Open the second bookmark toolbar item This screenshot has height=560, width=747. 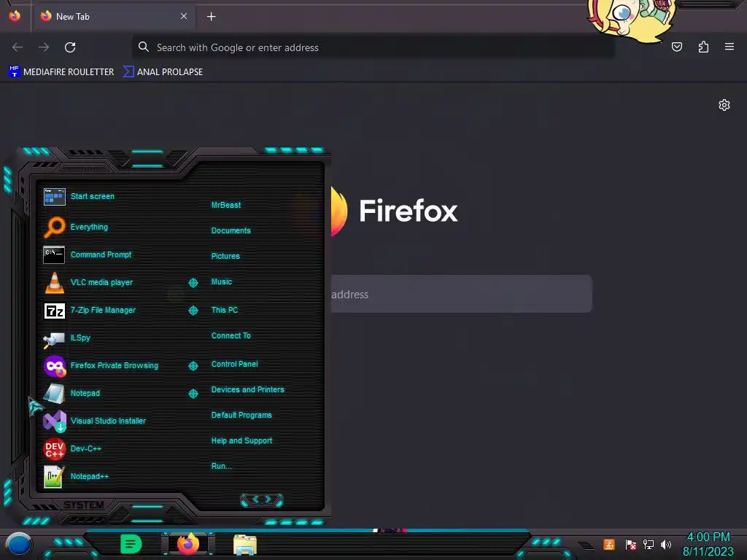coord(163,72)
